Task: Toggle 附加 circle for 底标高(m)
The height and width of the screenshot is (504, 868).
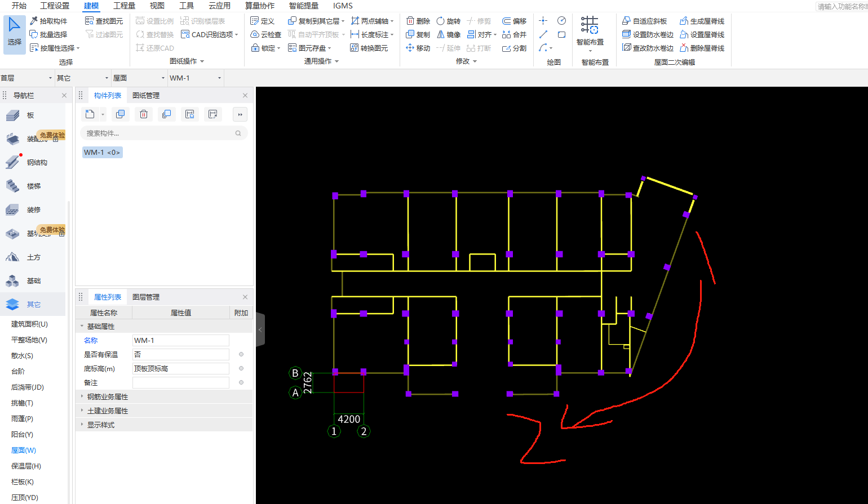Action: (x=241, y=368)
